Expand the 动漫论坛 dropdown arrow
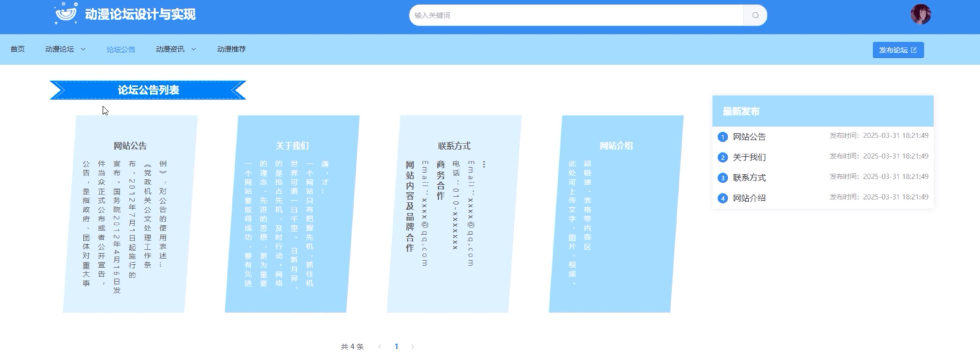This screenshot has height=363, width=980. tap(83, 49)
